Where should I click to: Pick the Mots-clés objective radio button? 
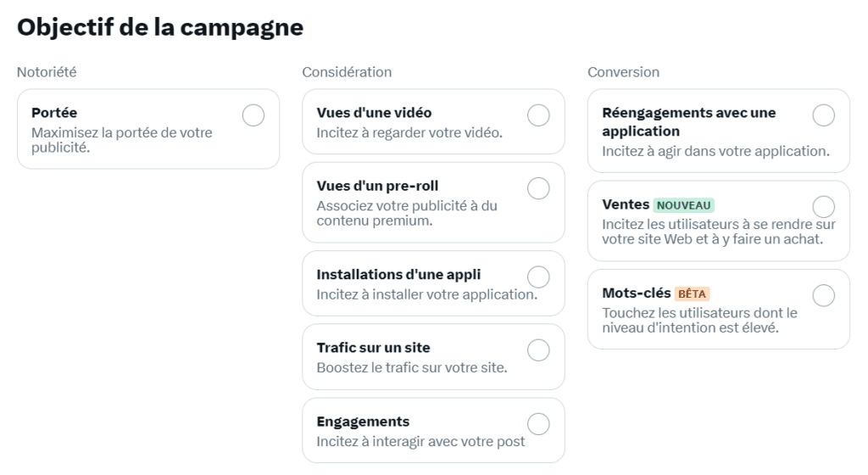pyautogui.click(x=823, y=295)
